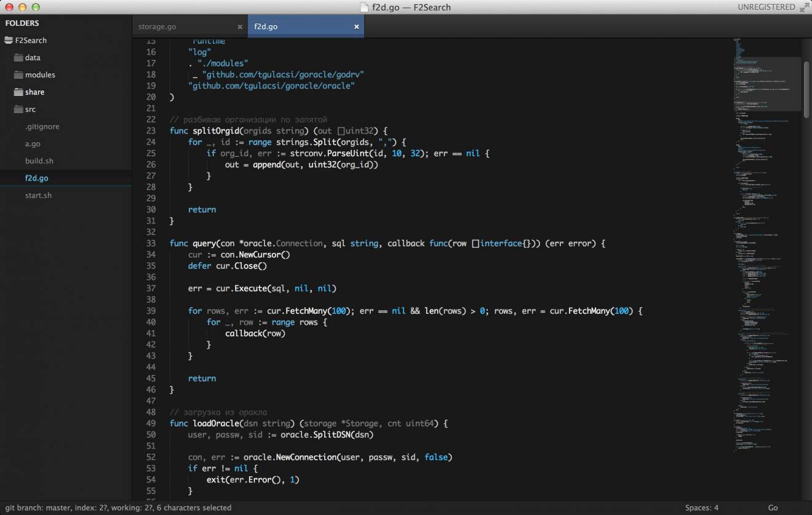Open the Go syntax selector in status bar
The width and height of the screenshot is (812, 515).
[x=773, y=508]
